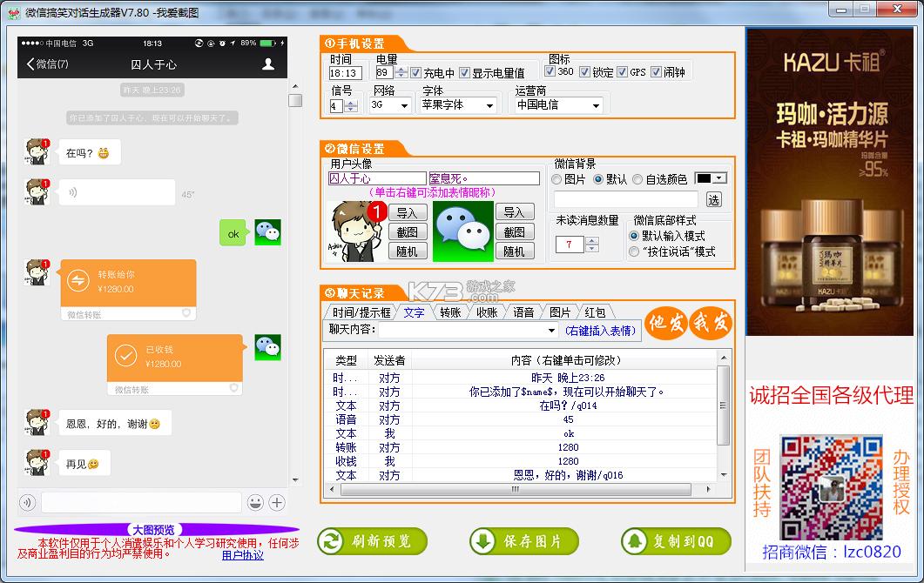Click the 刷新预览 refresh button
Viewport: 924px width, 583px height.
[372, 541]
